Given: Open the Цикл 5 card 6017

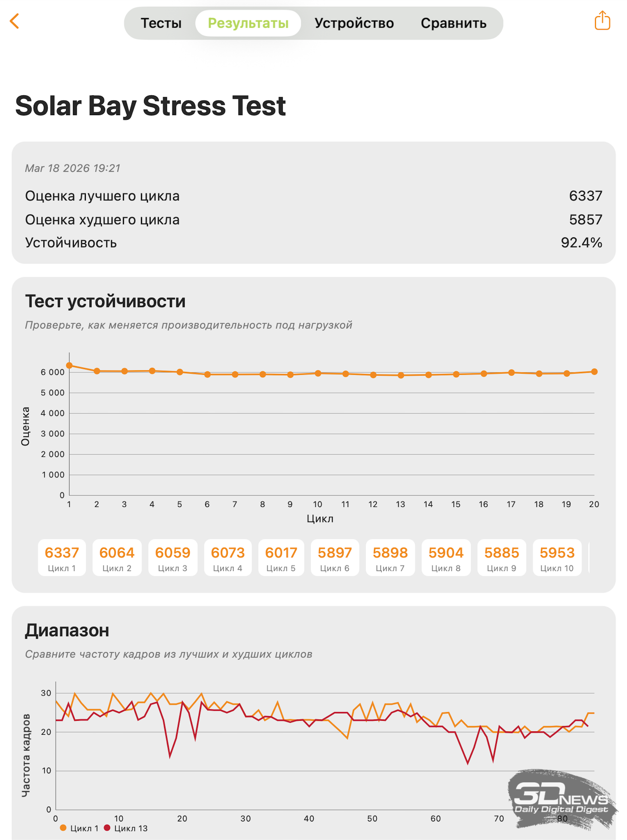Looking at the screenshot, I should pyautogui.click(x=281, y=558).
